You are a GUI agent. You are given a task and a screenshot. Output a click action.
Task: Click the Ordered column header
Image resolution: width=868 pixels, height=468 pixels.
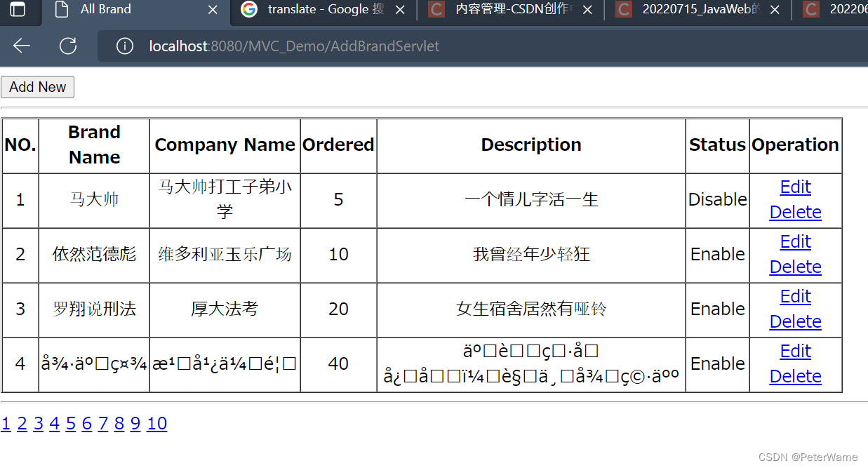tap(338, 145)
